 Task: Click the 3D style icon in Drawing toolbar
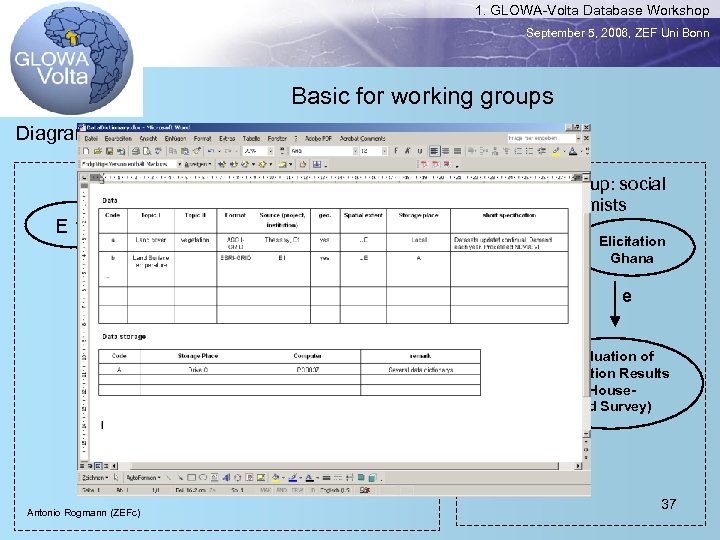(x=372, y=478)
